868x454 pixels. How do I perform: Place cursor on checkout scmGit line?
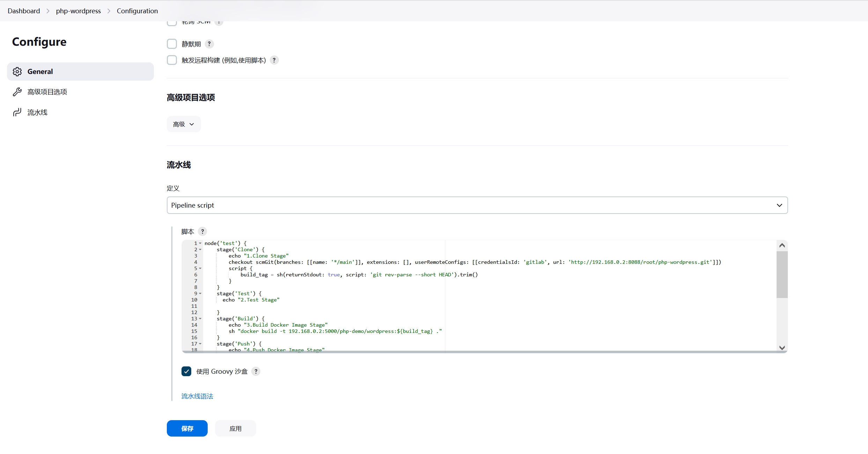(475, 262)
